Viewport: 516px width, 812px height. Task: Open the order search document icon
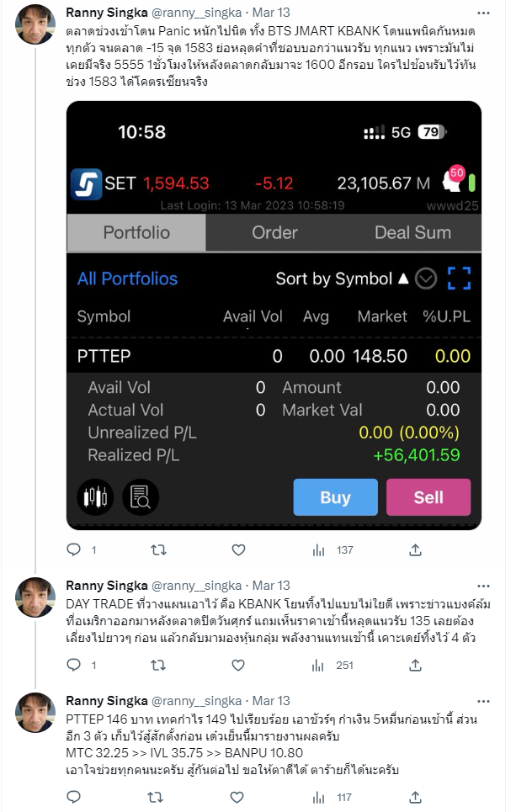tap(141, 497)
